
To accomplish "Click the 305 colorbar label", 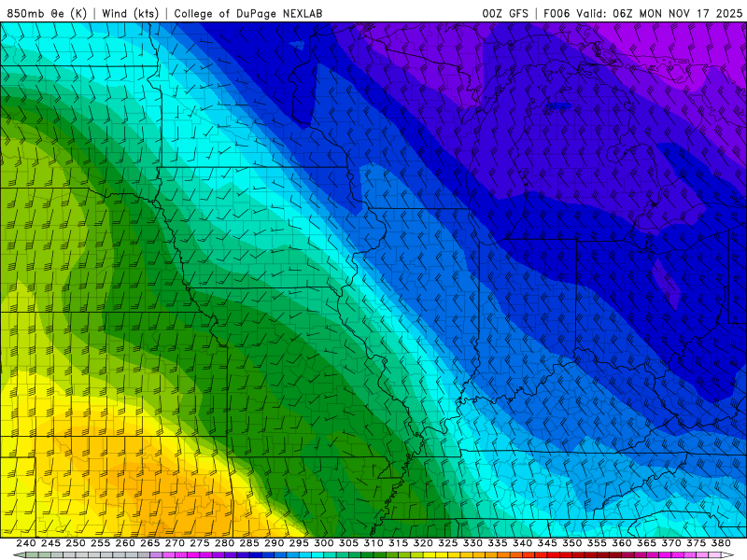I will [348, 543].
